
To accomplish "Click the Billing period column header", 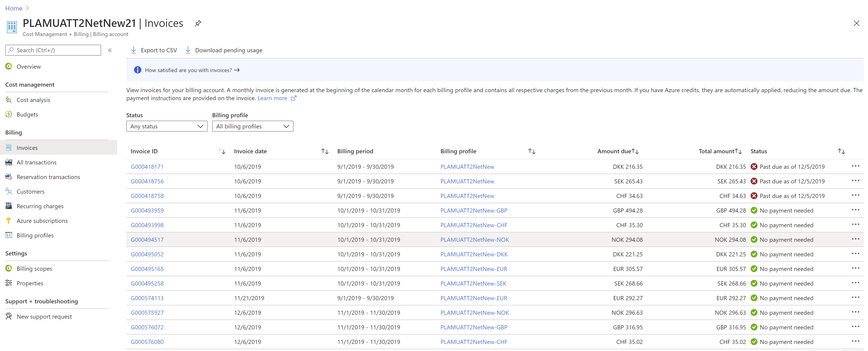I will [355, 151].
